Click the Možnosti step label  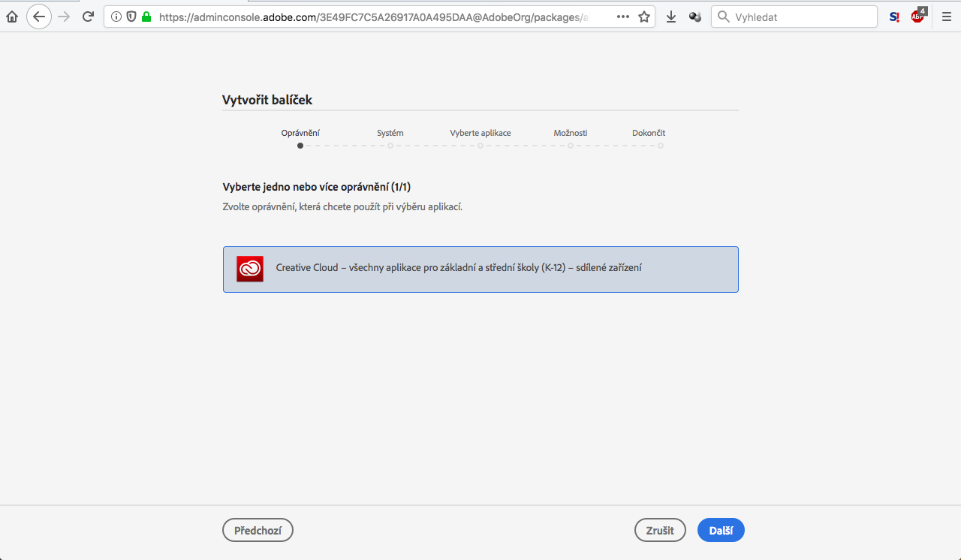coord(571,133)
